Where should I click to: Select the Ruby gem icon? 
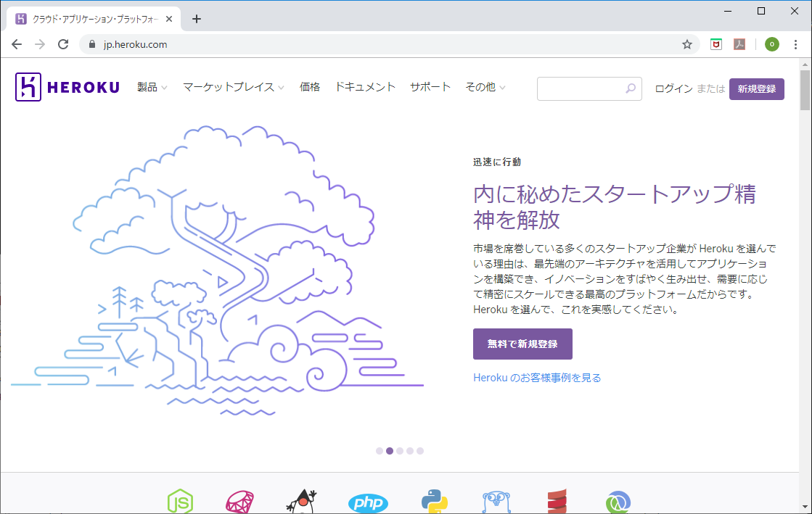[239, 502]
